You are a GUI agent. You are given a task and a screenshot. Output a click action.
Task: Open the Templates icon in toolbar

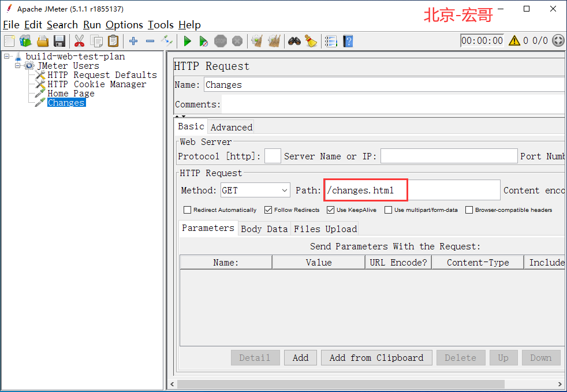25,41
